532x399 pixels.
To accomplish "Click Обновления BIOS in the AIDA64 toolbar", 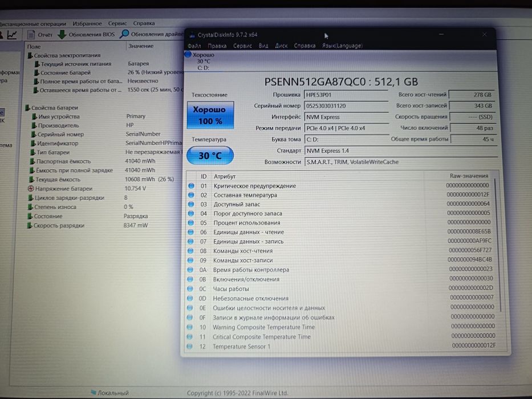I will coord(86,35).
